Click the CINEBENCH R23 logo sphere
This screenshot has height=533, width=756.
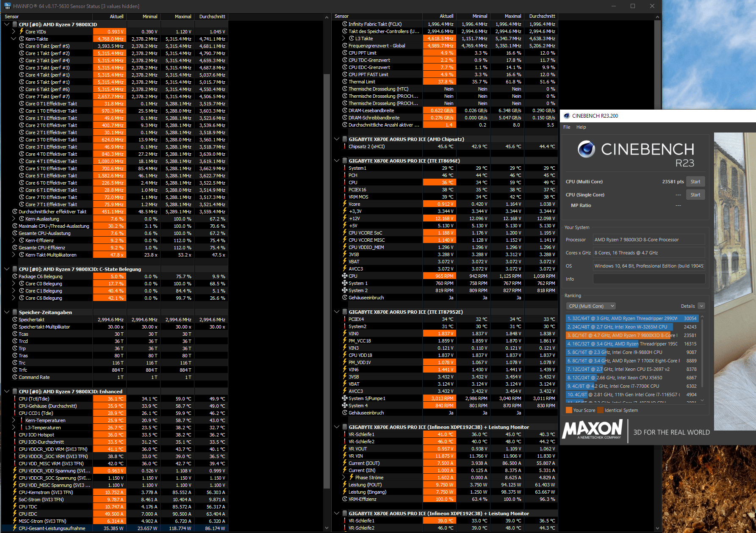pyautogui.click(x=587, y=149)
